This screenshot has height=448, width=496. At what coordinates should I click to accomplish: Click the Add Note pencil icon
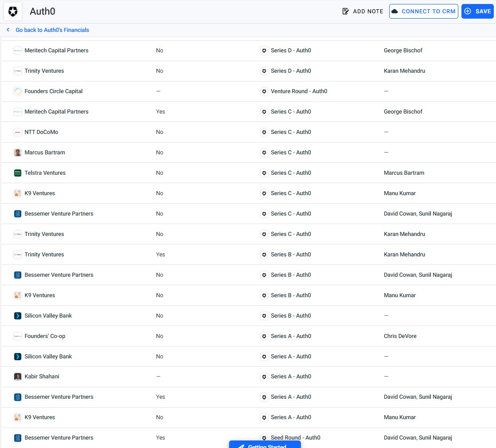click(345, 12)
